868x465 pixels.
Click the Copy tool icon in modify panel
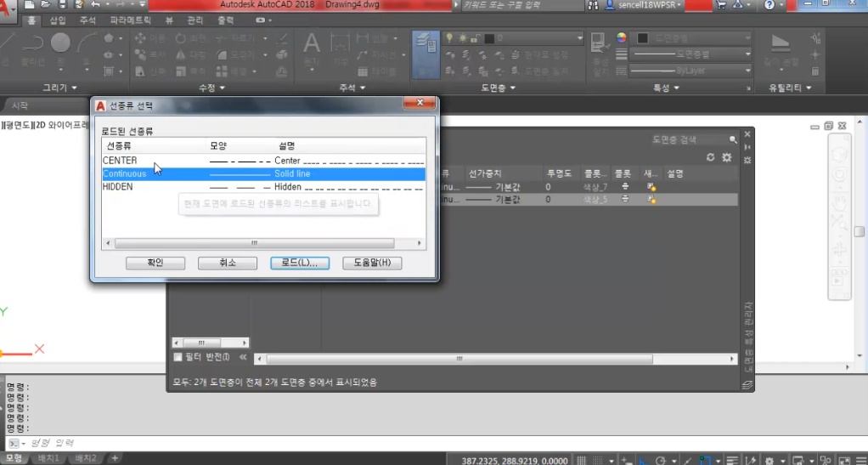point(140,55)
